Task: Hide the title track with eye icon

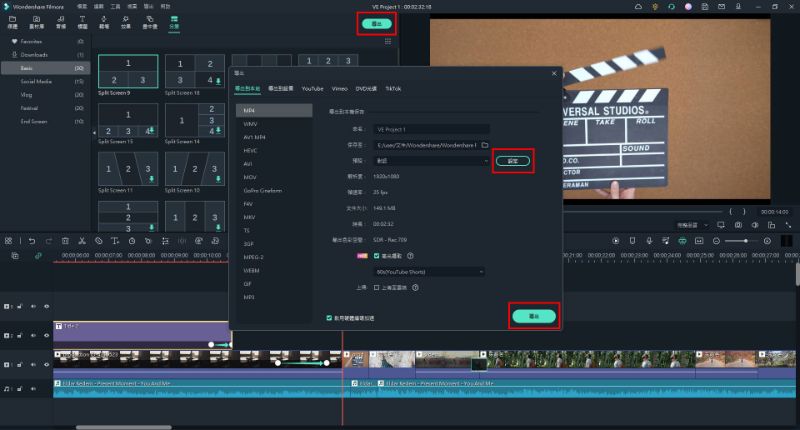Action: point(46,336)
